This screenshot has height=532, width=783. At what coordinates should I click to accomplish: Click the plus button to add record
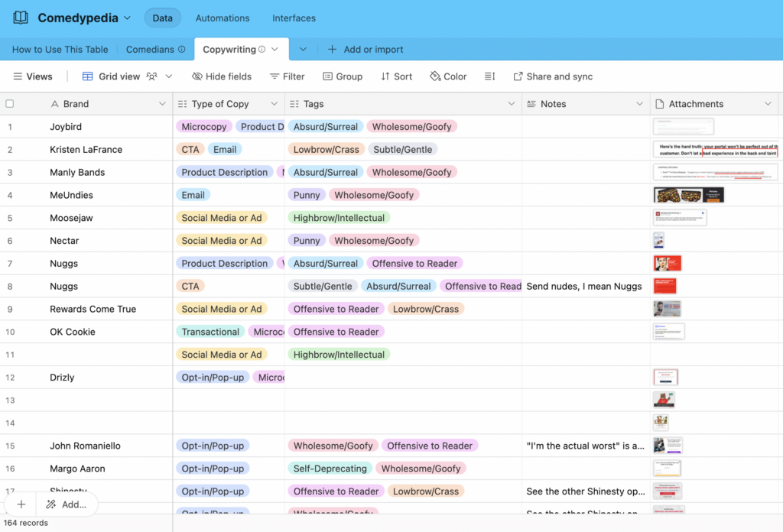(x=21, y=504)
